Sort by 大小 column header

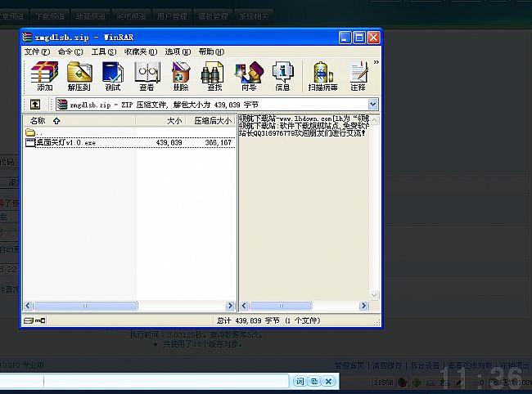click(x=160, y=121)
